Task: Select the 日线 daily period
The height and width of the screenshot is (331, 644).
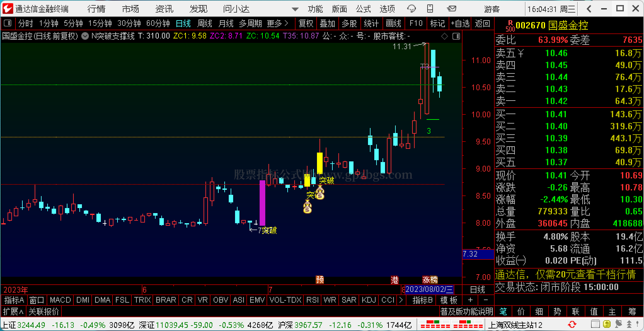Action: [183, 24]
